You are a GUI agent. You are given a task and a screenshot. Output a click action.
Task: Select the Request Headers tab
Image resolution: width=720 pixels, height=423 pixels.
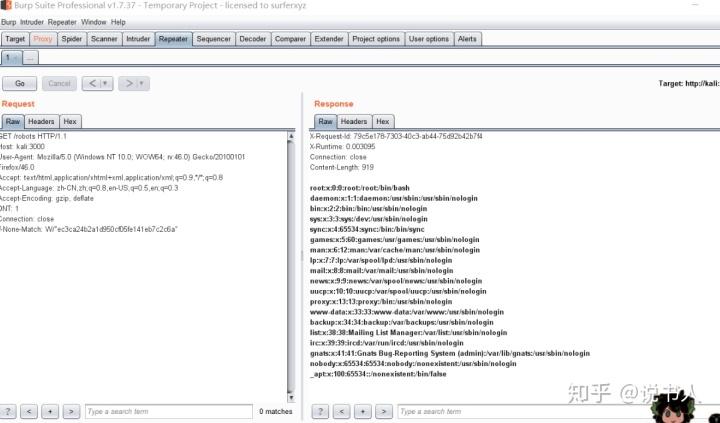41,122
